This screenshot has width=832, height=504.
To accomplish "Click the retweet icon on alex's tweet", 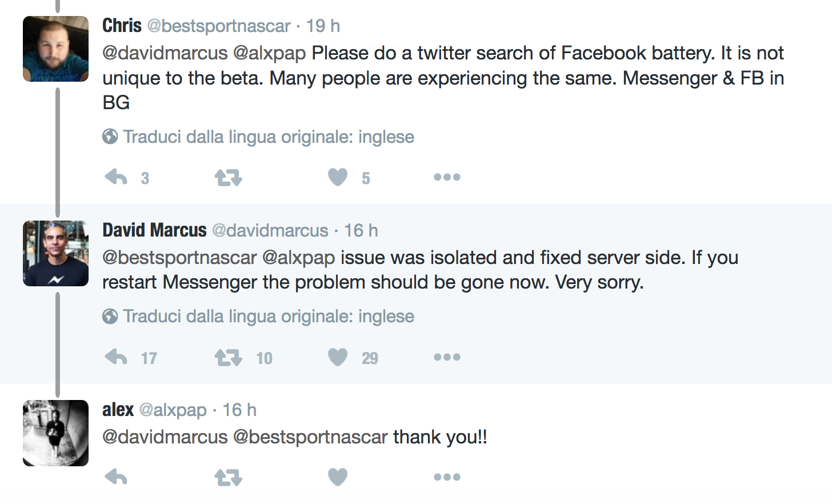I will pos(228,475).
